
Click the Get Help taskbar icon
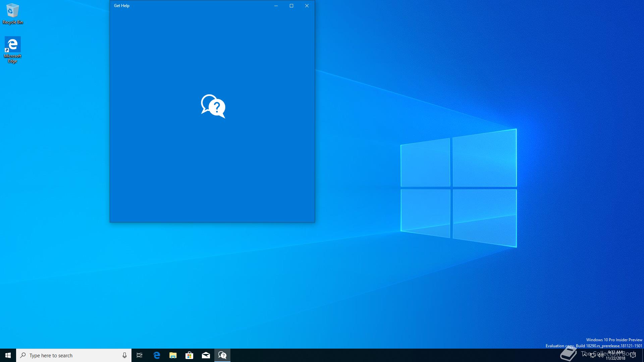click(222, 355)
